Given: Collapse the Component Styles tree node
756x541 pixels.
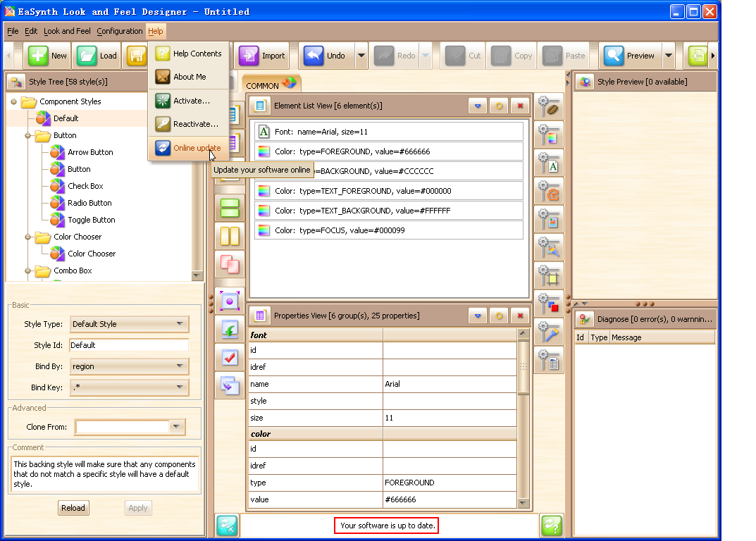Looking at the screenshot, I should tap(13, 101).
